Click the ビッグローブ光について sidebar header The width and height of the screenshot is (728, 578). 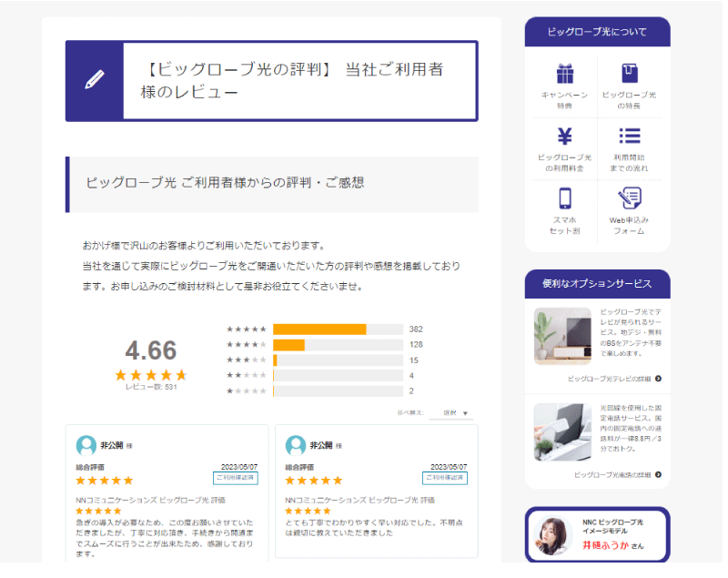pyautogui.click(x=598, y=32)
